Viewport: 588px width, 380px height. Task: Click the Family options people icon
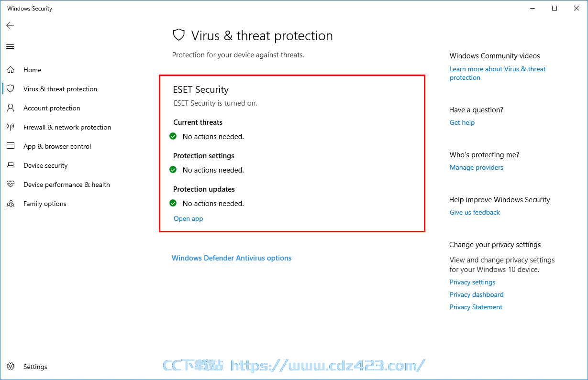11,204
